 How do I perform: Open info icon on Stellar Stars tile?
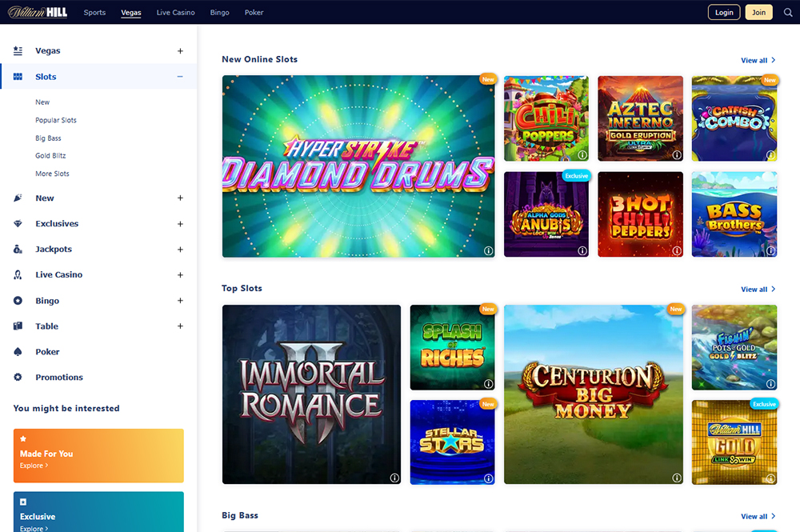[488, 478]
